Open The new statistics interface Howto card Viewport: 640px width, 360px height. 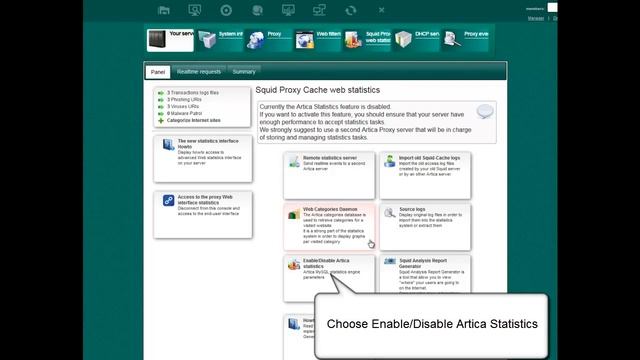pyautogui.click(x=203, y=159)
